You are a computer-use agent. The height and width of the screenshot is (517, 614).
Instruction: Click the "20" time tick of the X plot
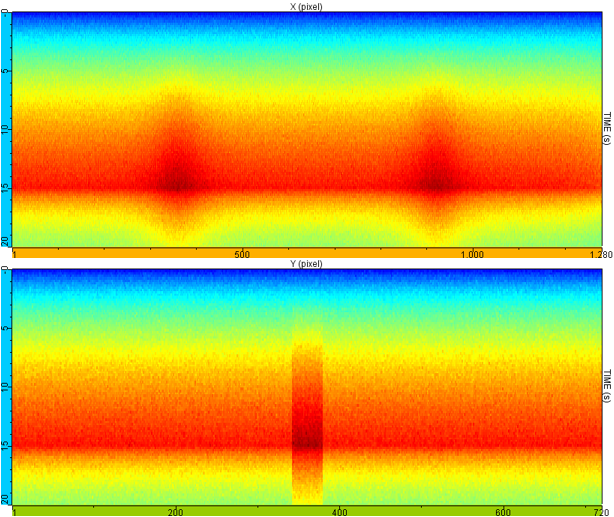5,242
